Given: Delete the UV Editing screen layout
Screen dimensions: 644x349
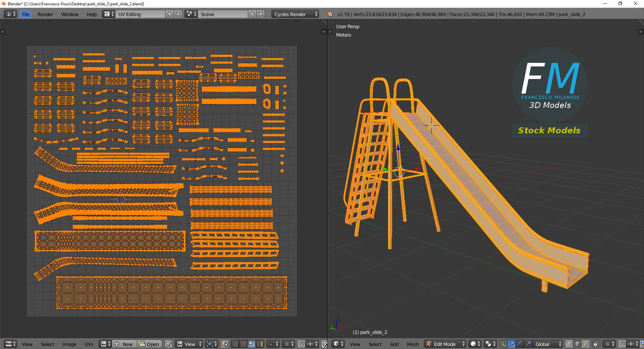Looking at the screenshot, I should tap(178, 14).
